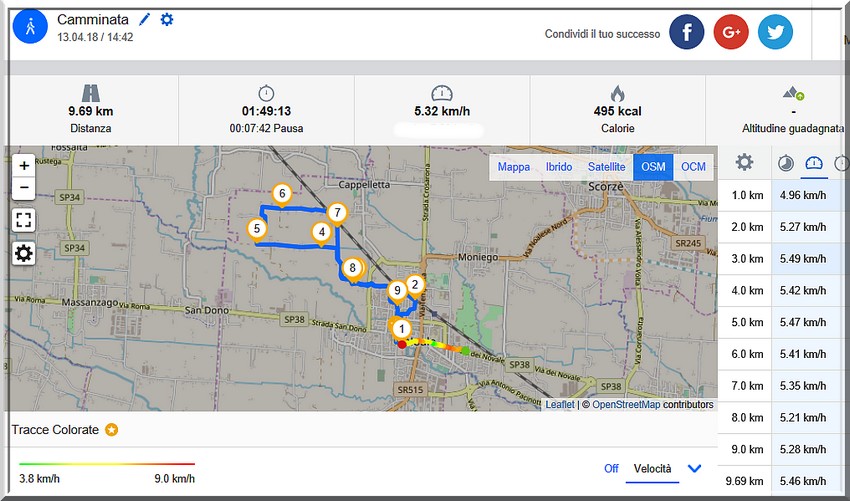
Task: Switch map layer to Ibrido
Action: 558,167
